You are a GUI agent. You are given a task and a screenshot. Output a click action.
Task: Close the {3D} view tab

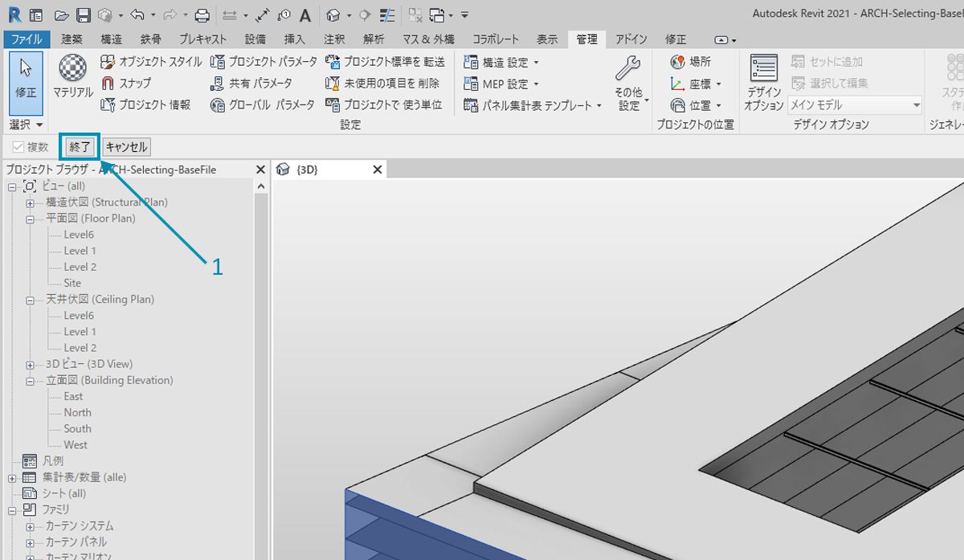pyautogui.click(x=378, y=170)
